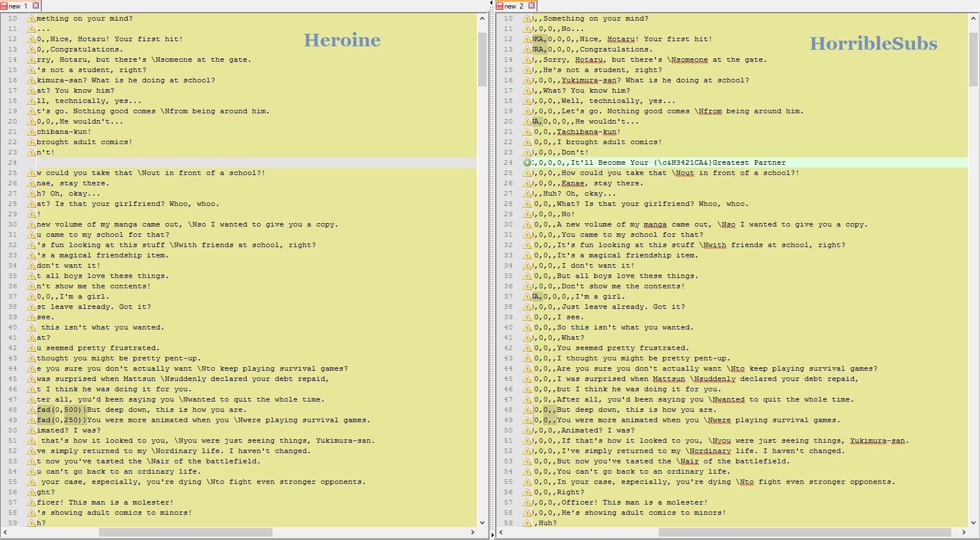
Task: Click warning icon on left line 19
Action: 31,112
